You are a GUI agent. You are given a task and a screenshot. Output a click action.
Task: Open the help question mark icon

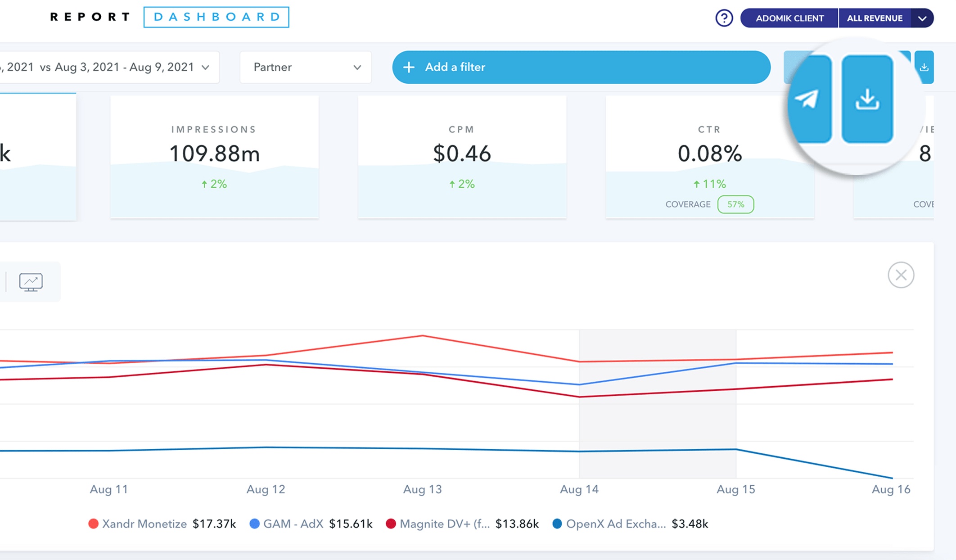point(724,18)
